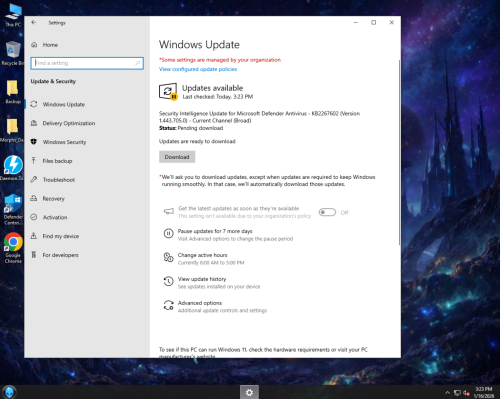This screenshot has width=500, height=399.
Task: Click the Troubleshoot wrench icon
Action: click(34, 179)
